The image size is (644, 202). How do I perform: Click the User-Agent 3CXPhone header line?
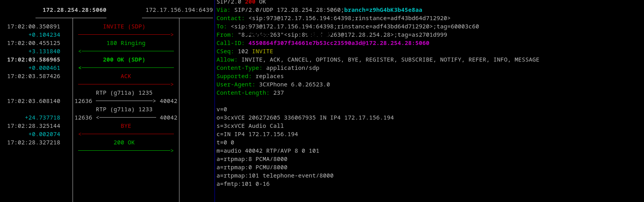(273, 85)
